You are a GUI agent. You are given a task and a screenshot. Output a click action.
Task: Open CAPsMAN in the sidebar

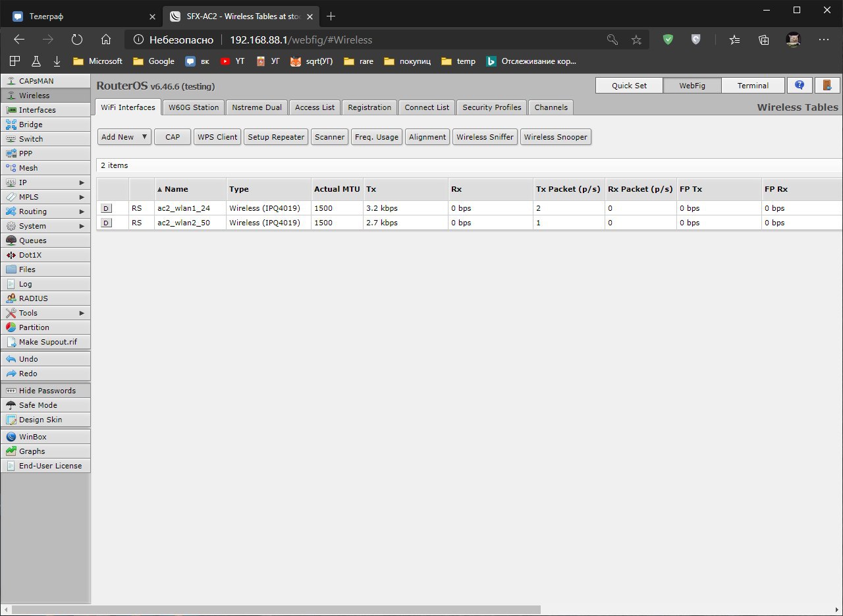pos(45,81)
